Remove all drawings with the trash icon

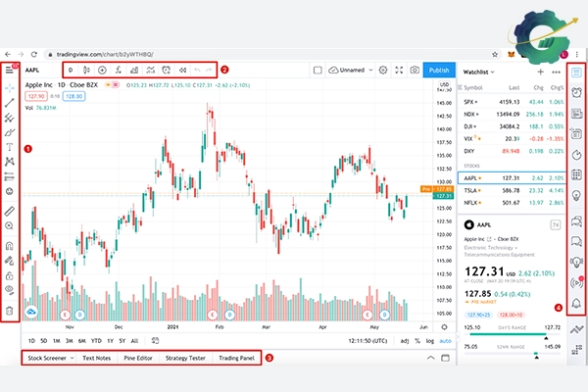(x=10, y=312)
